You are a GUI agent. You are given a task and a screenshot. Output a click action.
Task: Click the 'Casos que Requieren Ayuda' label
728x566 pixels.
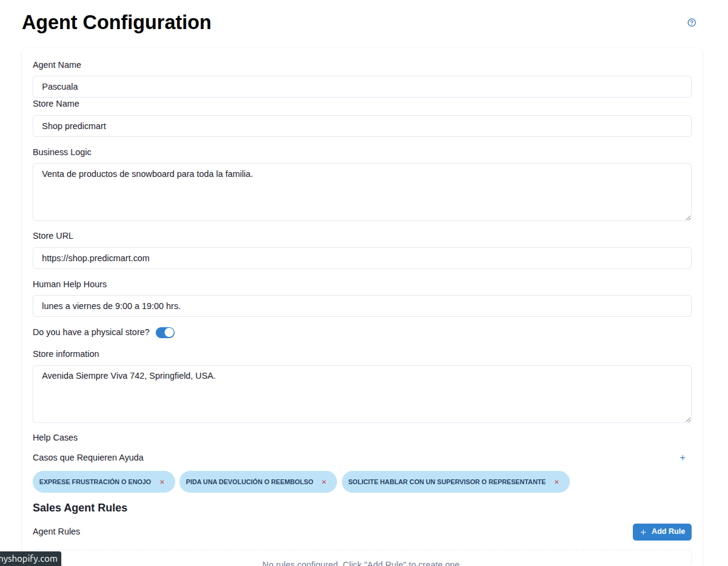tap(88, 458)
